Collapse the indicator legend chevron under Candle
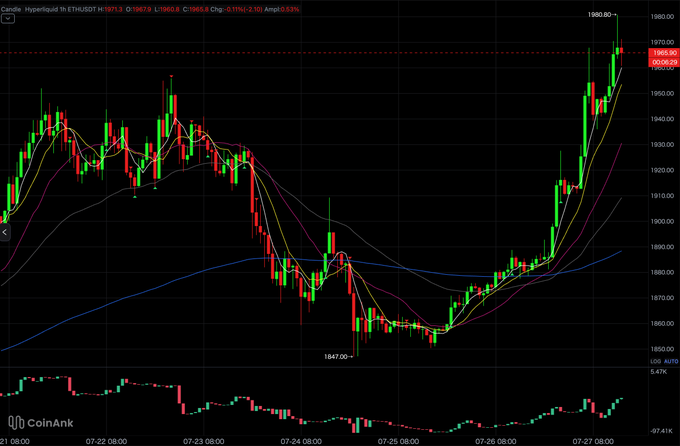680x446 pixels. pyautogui.click(x=8, y=19)
